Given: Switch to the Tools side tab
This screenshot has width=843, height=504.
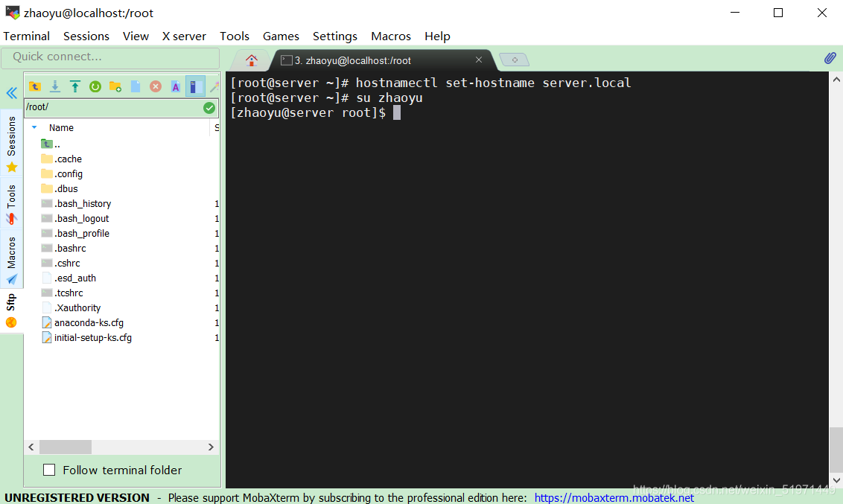Looking at the screenshot, I should [x=11, y=204].
